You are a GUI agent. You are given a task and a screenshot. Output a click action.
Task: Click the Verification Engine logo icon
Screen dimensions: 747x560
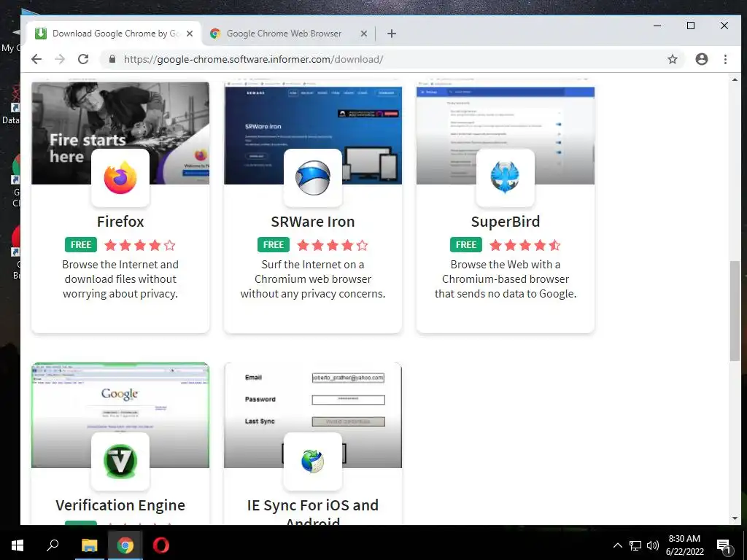point(120,462)
